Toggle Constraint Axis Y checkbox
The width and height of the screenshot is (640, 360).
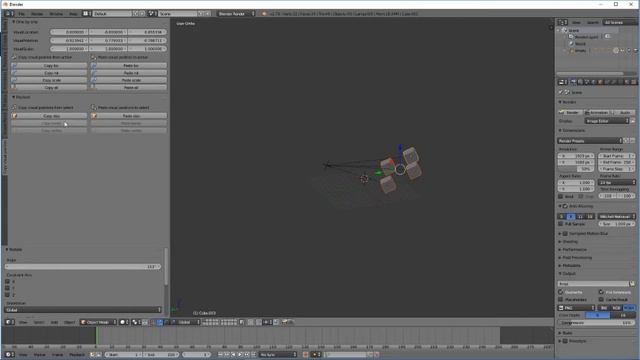7,288
